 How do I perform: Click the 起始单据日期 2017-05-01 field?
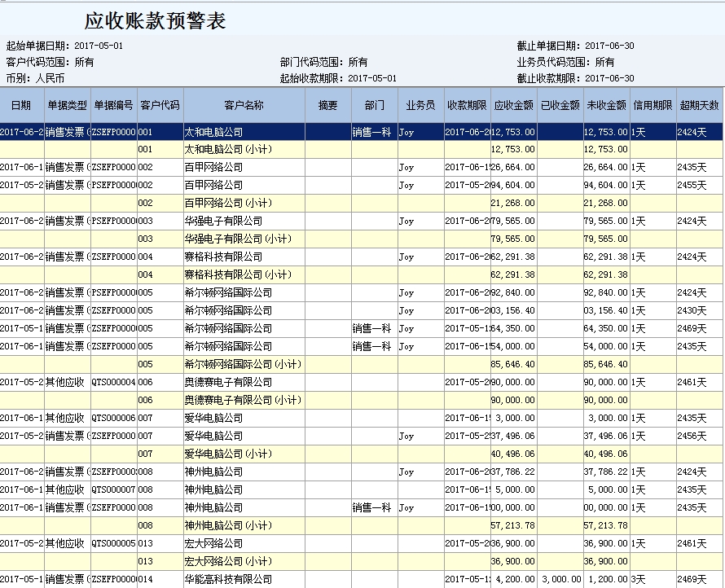(x=64, y=46)
